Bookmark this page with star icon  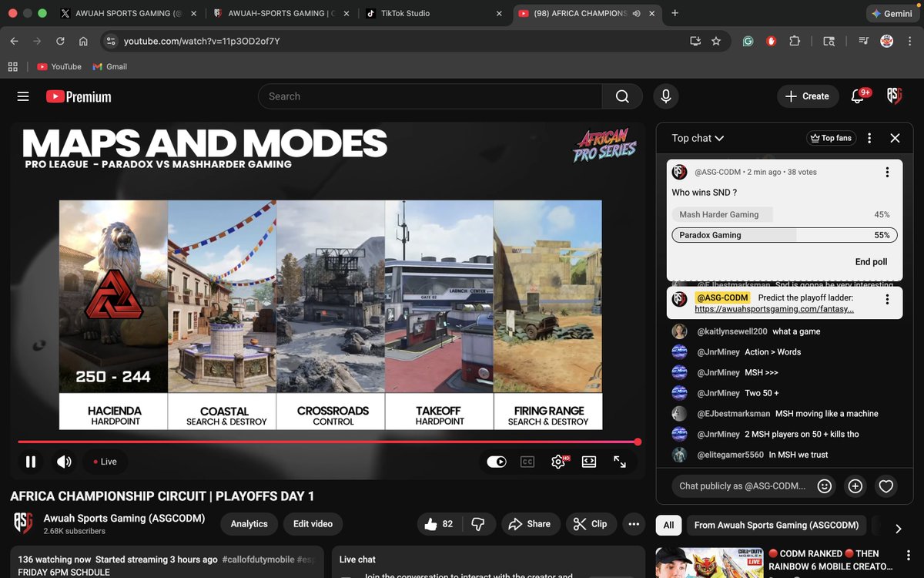point(716,41)
